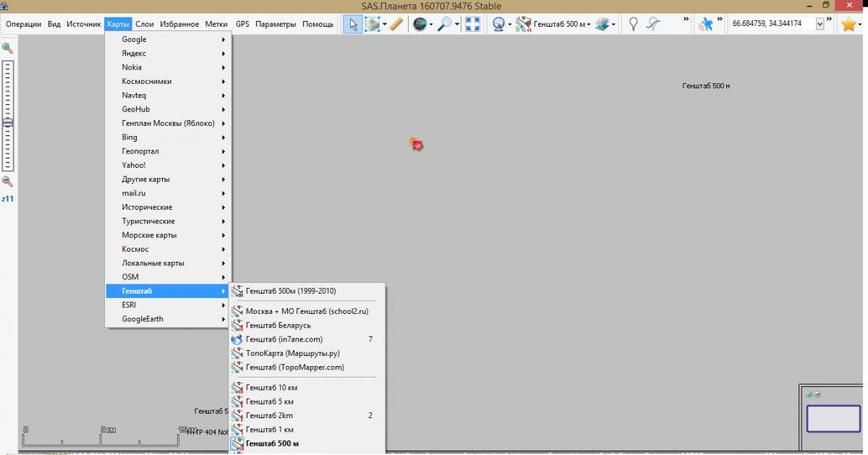The image size is (868, 455).
Task: Click the zoom level slider handle
Action: (x=7, y=123)
